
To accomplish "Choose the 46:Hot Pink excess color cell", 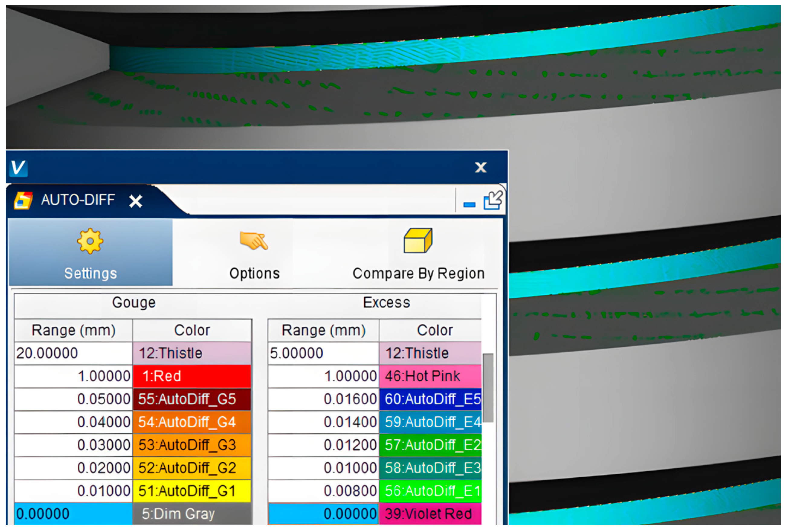I will (430, 376).
